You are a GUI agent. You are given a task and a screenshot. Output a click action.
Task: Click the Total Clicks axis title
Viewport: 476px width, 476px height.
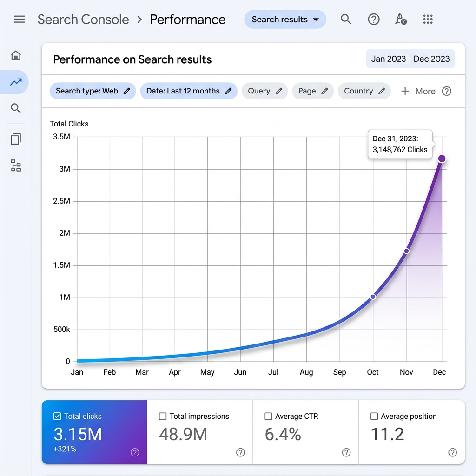coord(69,124)
